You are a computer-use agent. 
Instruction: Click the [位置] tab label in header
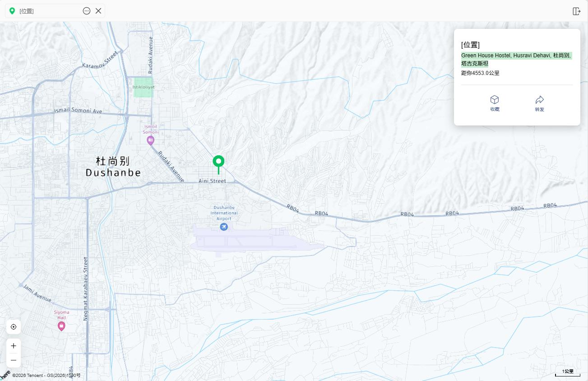click(x=27, y=11)
